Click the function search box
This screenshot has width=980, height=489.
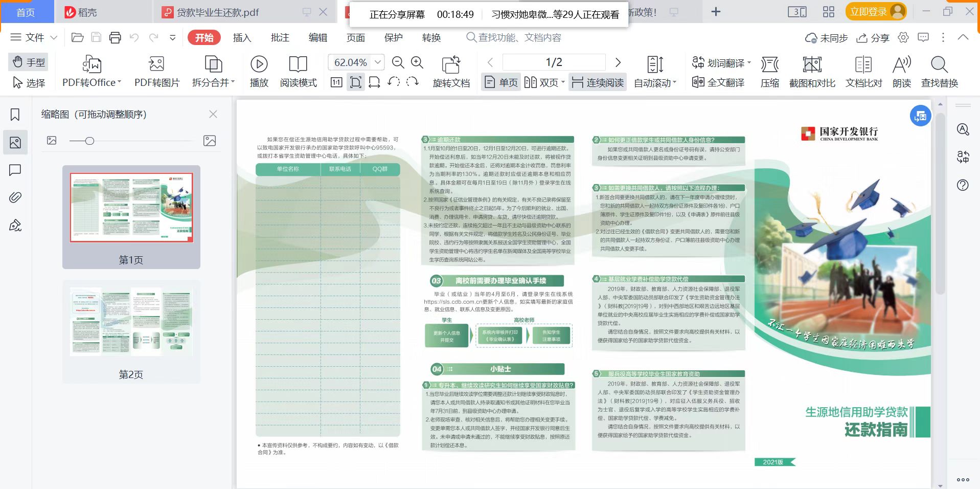pos(514,37)
